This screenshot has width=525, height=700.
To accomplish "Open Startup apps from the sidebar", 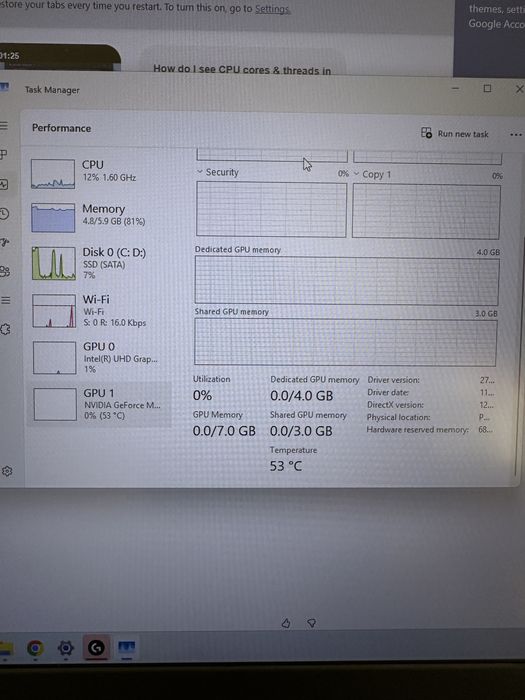I will (x=4, y=242).
